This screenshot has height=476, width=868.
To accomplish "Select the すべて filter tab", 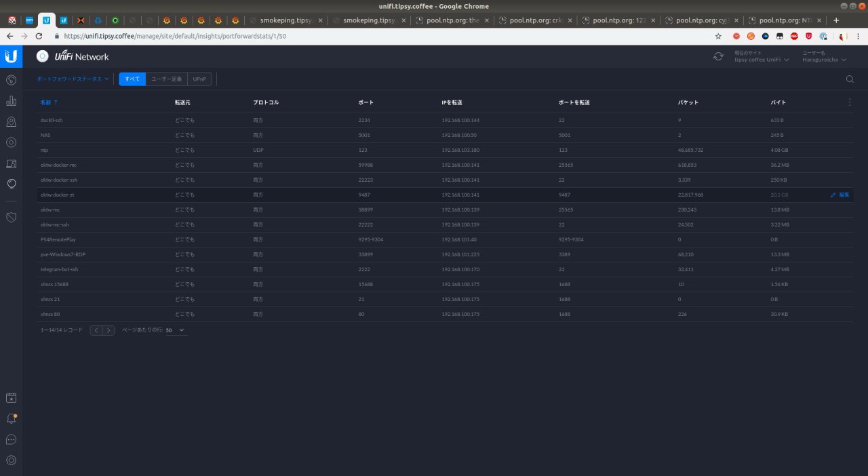I will pyautogui.click(x=132, y=79).
